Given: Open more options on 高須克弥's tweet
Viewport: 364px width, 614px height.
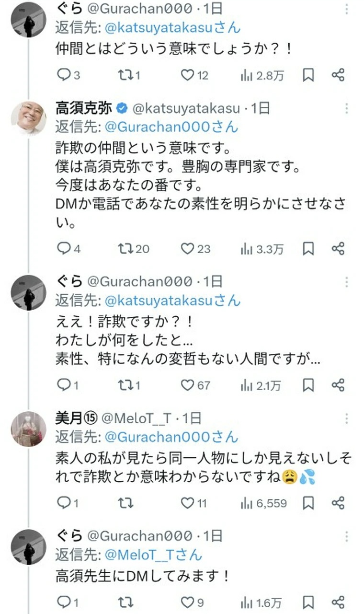Looking at the screenshot, I should pyautogui.click(x=347, y=109).
